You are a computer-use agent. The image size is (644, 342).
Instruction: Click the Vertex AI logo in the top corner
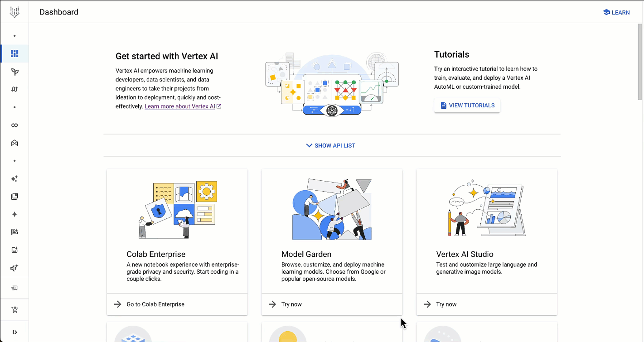pos(14,12)
